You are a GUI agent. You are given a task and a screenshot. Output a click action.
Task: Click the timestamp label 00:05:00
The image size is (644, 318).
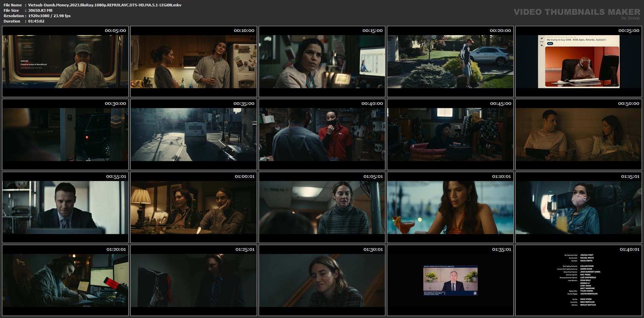click(115, 31)
